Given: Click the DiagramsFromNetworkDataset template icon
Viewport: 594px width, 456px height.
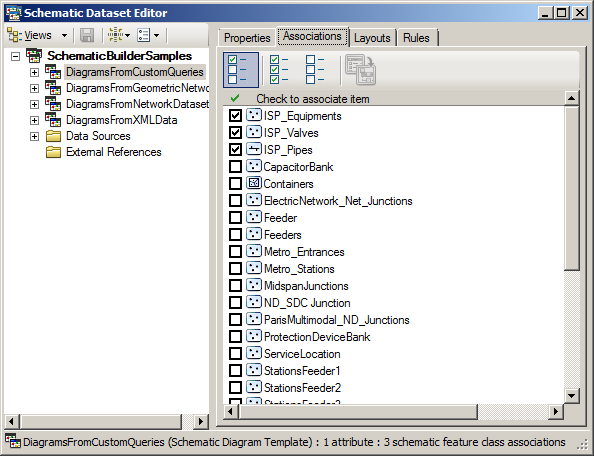Looking at the screenshot, I should 53,103.
